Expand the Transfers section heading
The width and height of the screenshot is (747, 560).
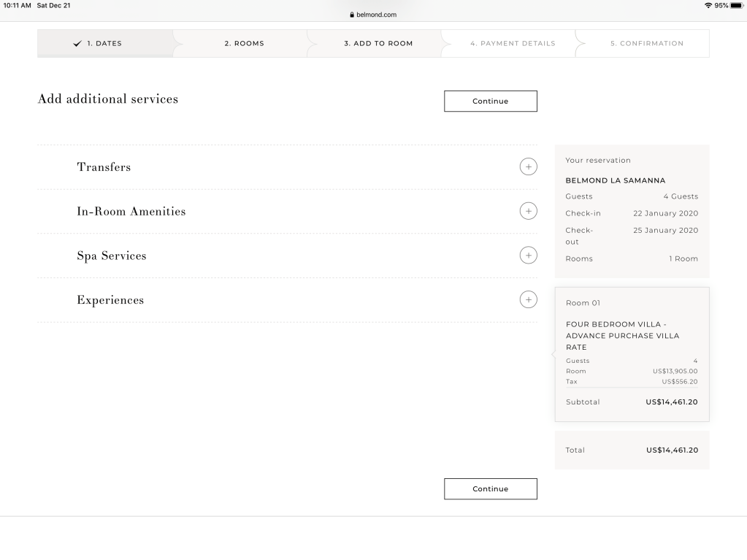tap(104, 167)
